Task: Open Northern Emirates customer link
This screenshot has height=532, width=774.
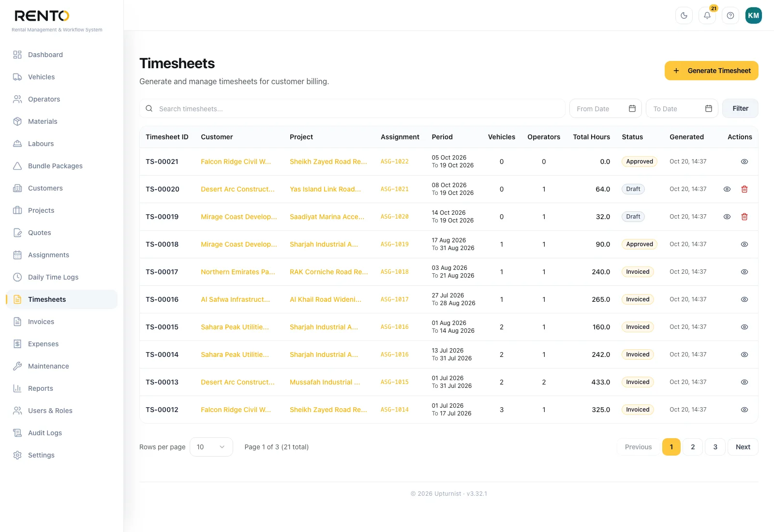Action: [238, 272]
